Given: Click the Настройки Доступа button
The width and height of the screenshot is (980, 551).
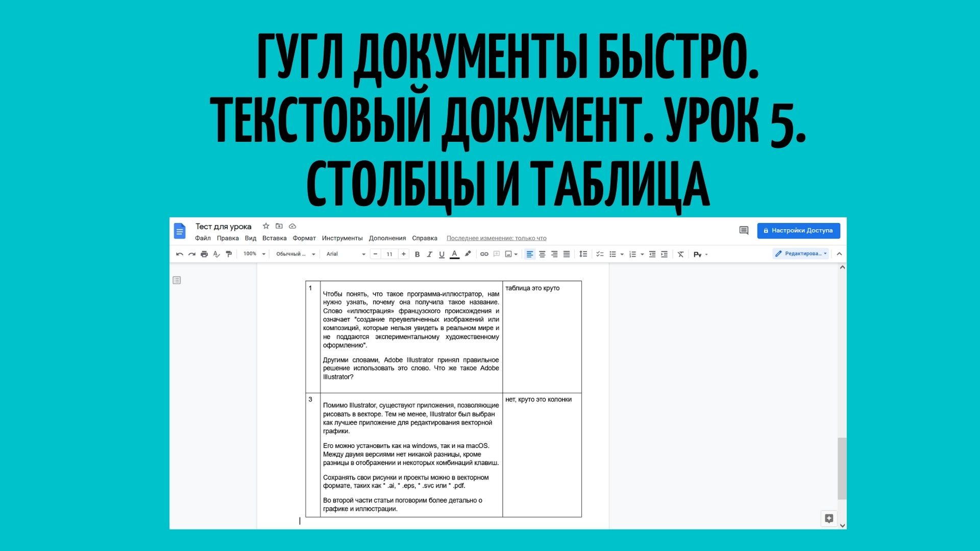Looking at the screenshot, I should pos(798,231).
